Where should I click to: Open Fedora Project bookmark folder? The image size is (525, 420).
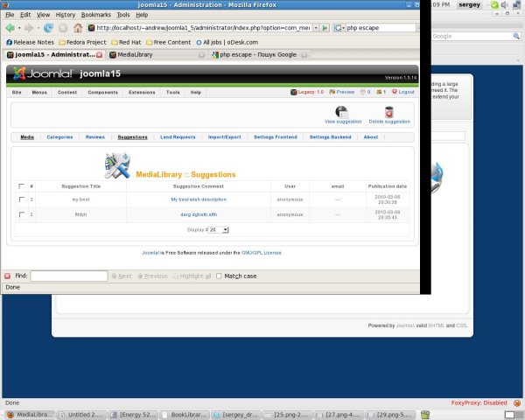[x=82, y=42]
